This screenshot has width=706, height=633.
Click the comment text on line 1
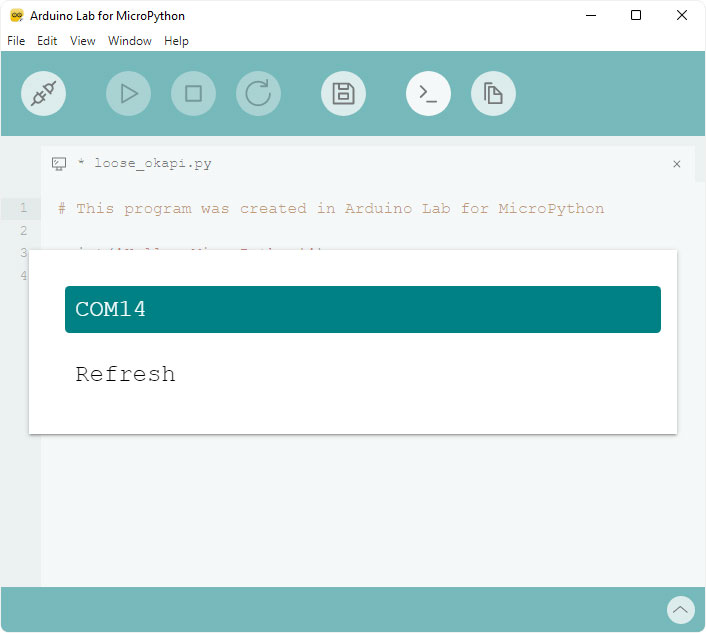[331, 208]
